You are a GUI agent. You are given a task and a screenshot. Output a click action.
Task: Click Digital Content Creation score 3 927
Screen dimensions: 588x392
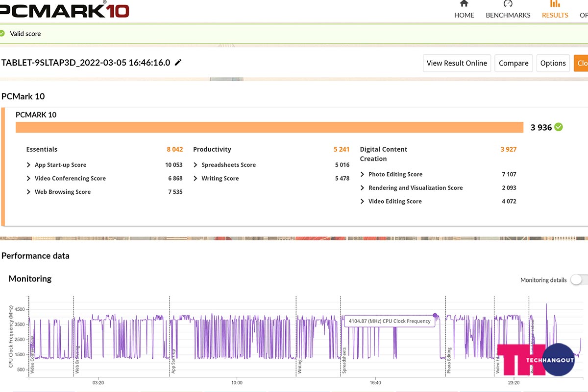click(509, 149)
